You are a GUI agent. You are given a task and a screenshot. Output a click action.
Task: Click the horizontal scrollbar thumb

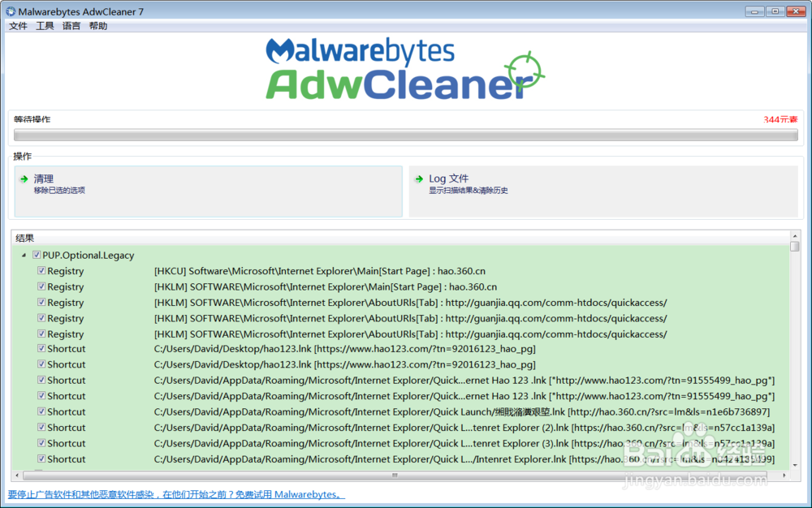[x=395, y=475]
